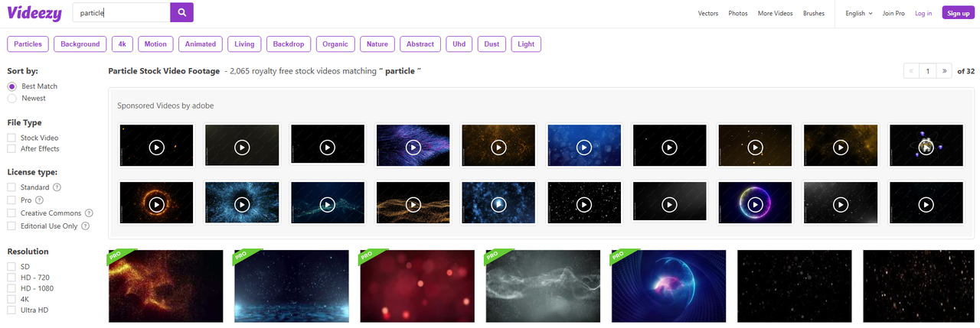Go to the Photos section
Screen dimensions: 980x328
(x=738, y=13)
